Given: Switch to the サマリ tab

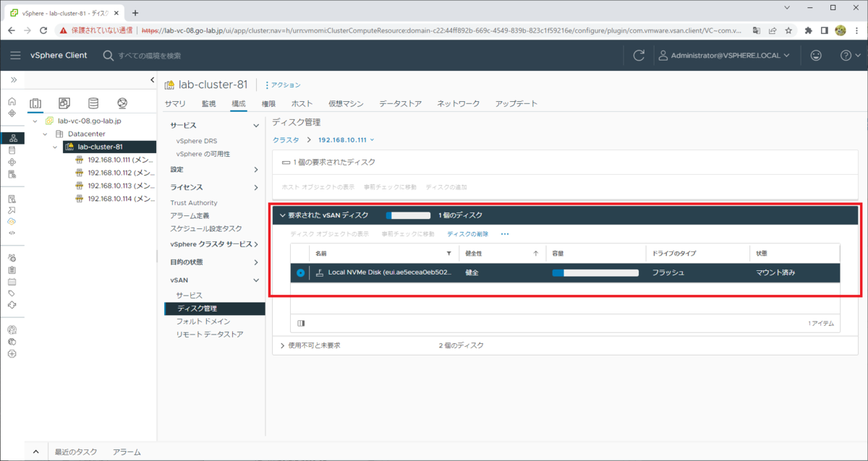Looking at the screenshot, I should pyautogui.click(x=175, y=104).
